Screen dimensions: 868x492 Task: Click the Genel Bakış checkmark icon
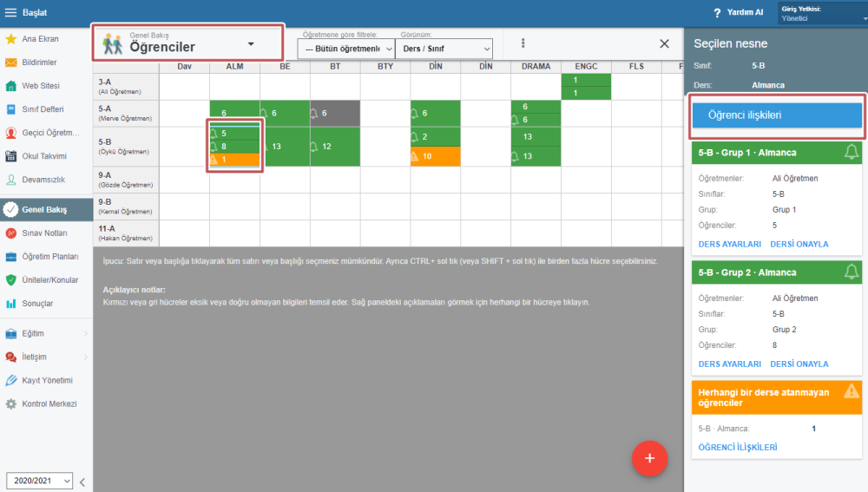point(10,210)
